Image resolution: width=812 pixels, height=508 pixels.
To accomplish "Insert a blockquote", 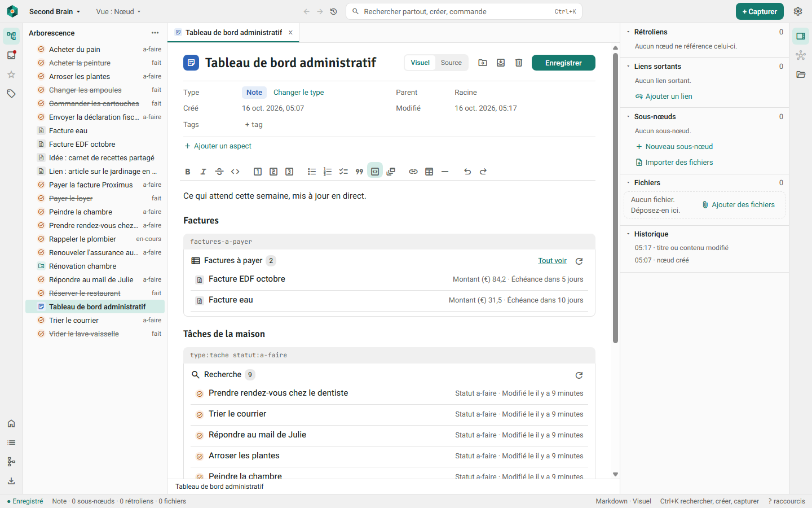I will (359, 172).
